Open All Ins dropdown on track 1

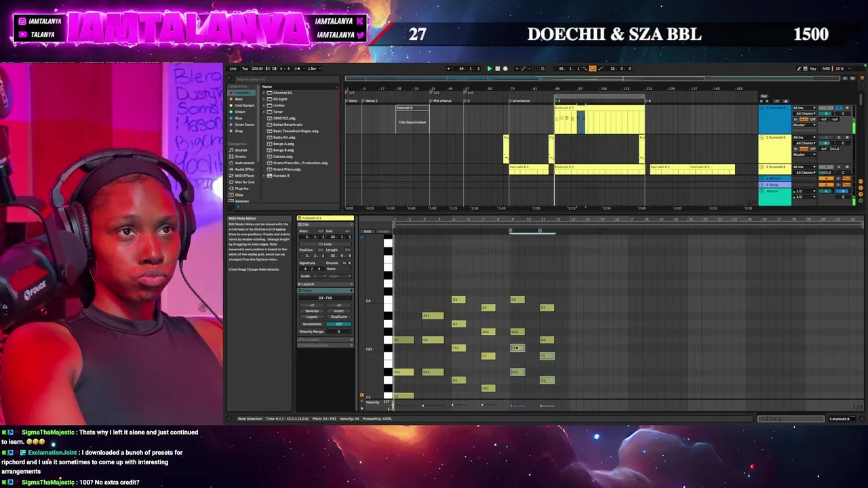804,108
